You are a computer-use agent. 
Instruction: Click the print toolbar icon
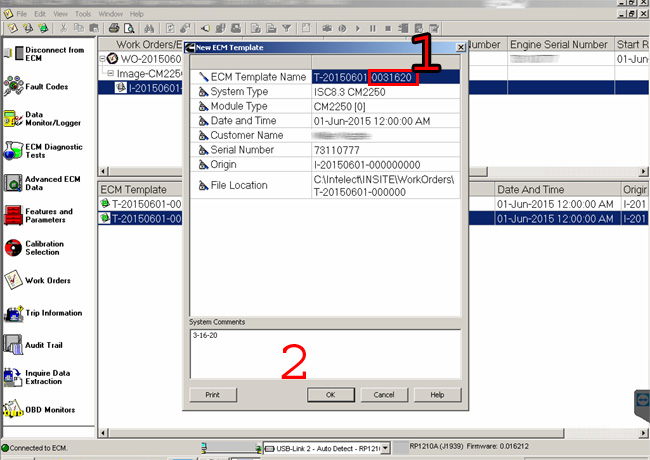pyautogui.click(x=114, y=28)
